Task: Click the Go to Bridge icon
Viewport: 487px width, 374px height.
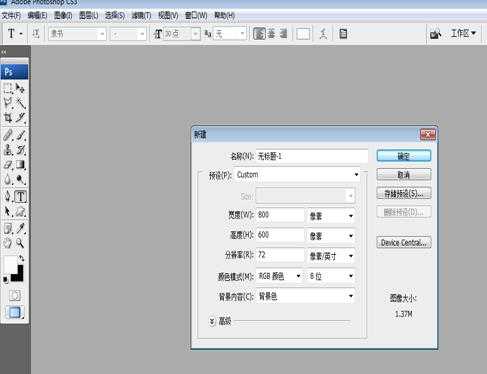Action: [435, 34]
